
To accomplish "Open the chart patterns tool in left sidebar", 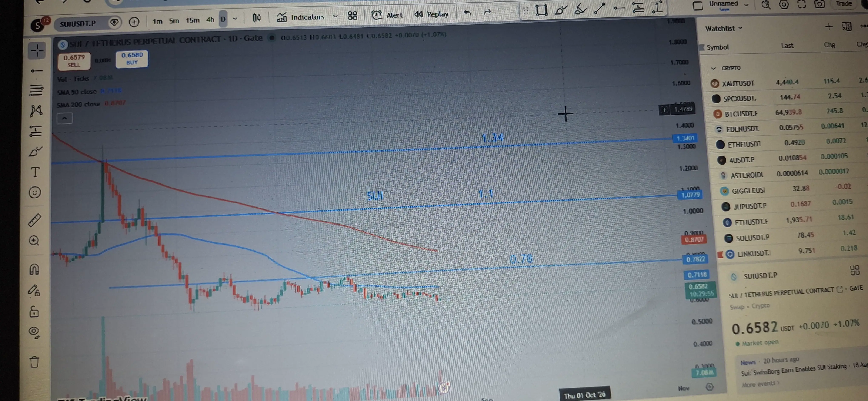I will click(36, 110).
